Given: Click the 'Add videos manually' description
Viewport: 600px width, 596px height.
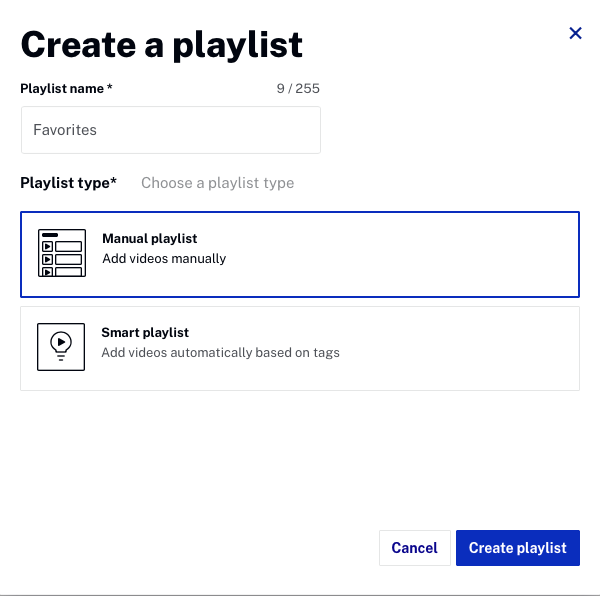Looking at the screenshot, I should tap(164, 259).
